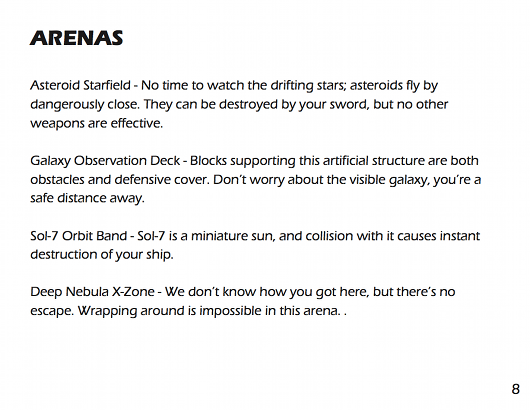Click 'destruction of your ship.' text

pos(102,255)
